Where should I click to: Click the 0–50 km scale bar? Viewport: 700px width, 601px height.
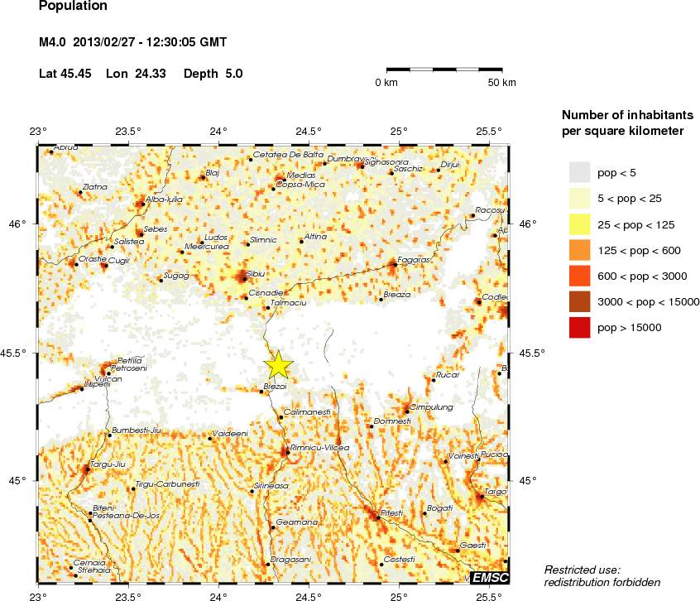click(x=444, y=70)
